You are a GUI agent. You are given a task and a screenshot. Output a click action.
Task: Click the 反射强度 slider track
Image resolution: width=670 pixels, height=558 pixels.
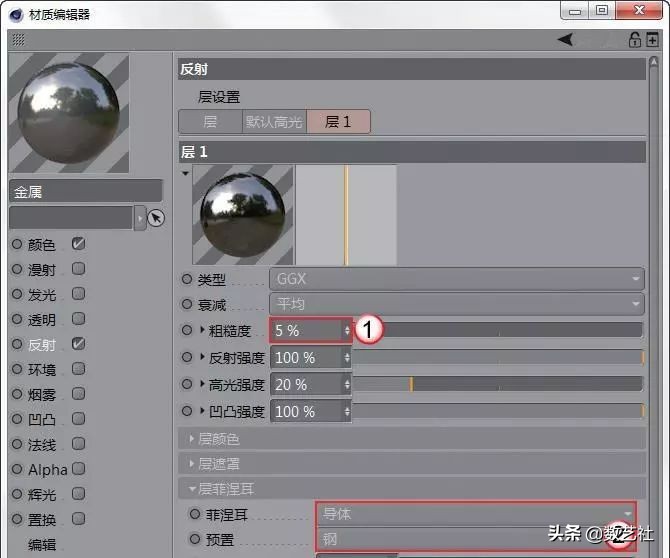point(498,357)
